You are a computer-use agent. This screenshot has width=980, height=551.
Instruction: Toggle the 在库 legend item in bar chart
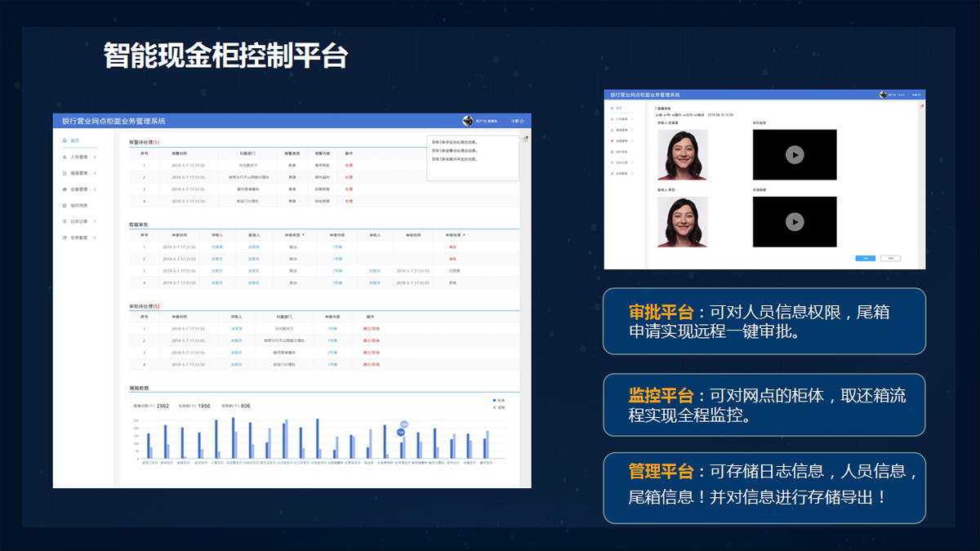[x=498, y=400]
